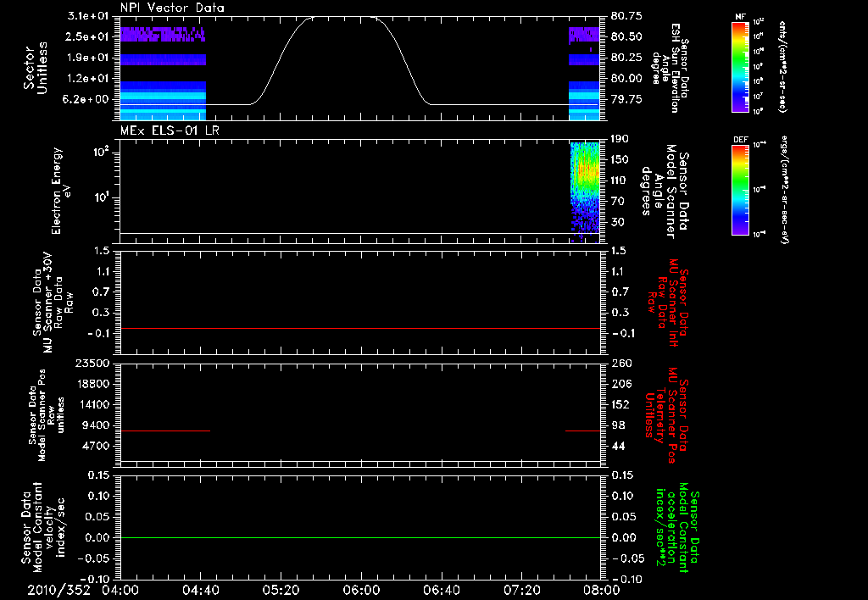Click the ESH Sun Elevation Angle label
The height and width of the screenshot is (600, 868).
click(670, 68)
